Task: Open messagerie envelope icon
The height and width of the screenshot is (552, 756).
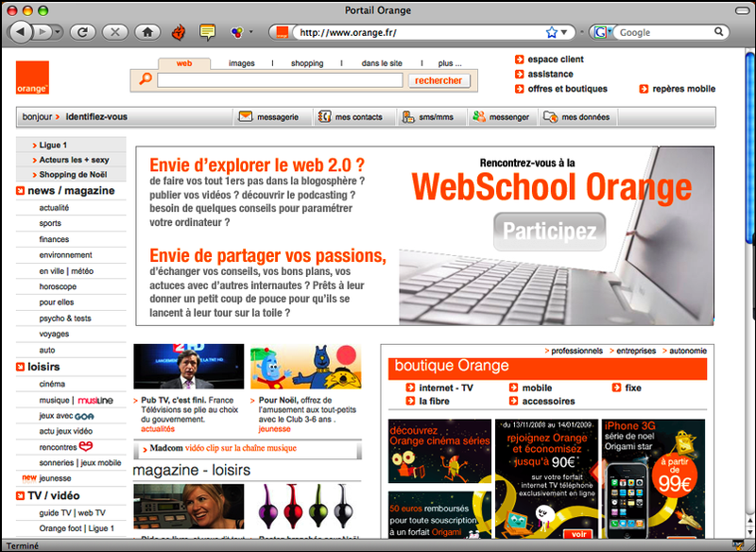Action: click(246, 116)
